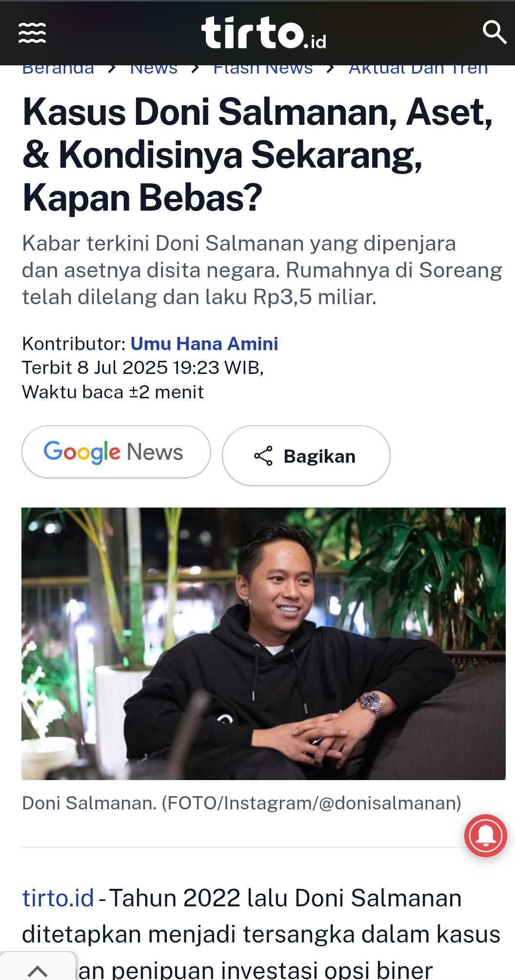
Task: Open the News breadcrumb link
Action: (154, 70)
